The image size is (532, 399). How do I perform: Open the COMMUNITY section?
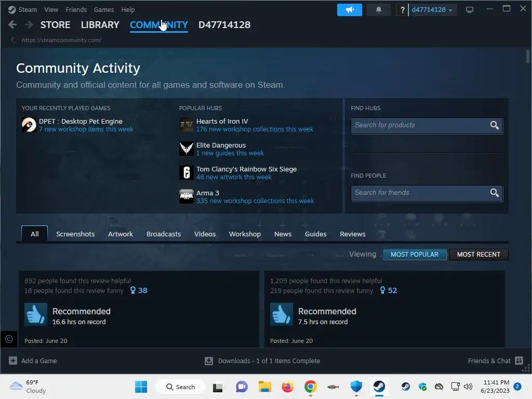(x=159, y=25)
